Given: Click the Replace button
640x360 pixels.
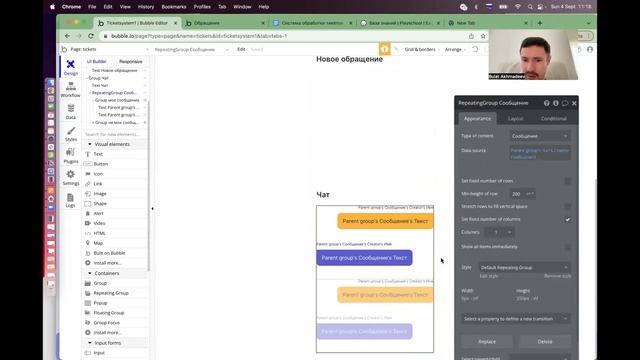Looking at the screenshot, I should [487, 342].
